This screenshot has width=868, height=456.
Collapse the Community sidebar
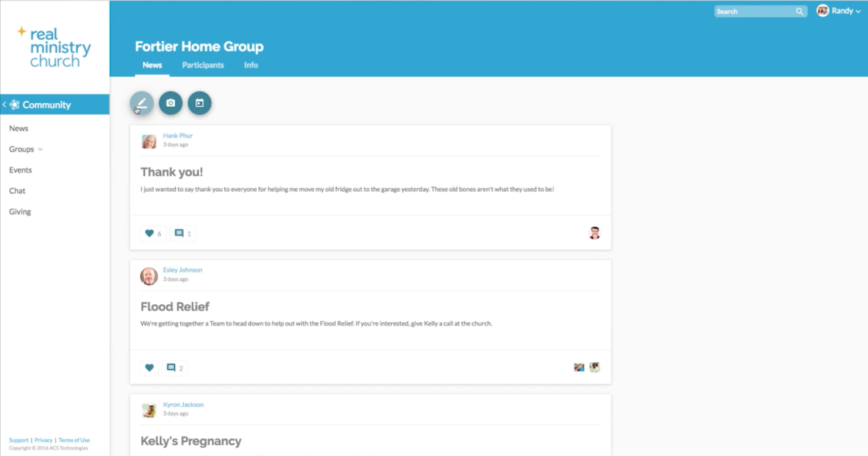pos(4,104)
